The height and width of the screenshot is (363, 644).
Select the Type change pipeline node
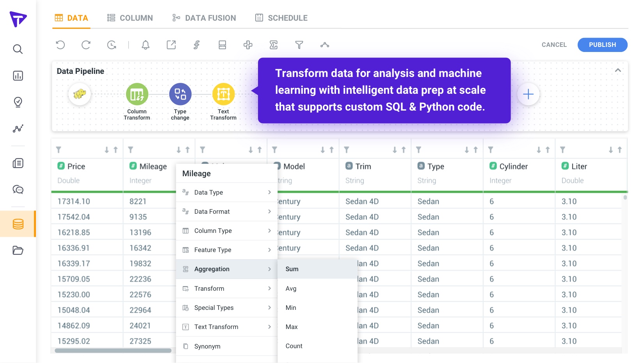[180, 94]
